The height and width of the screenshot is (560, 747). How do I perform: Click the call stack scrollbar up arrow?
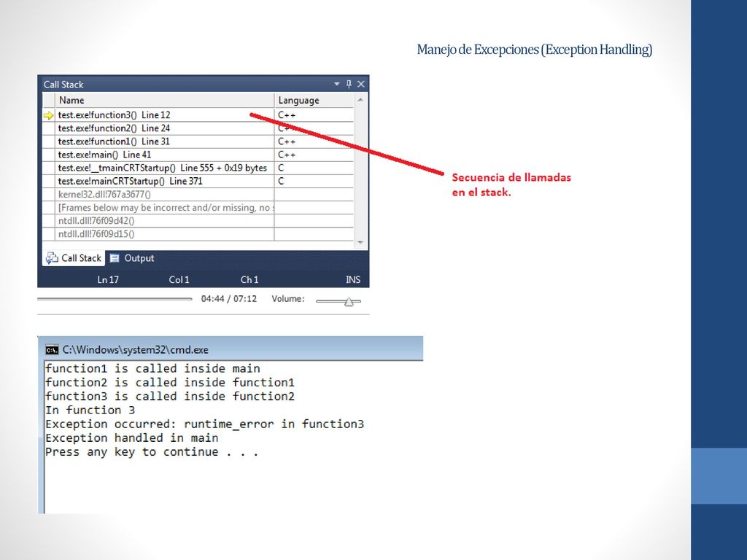point(360,100)
